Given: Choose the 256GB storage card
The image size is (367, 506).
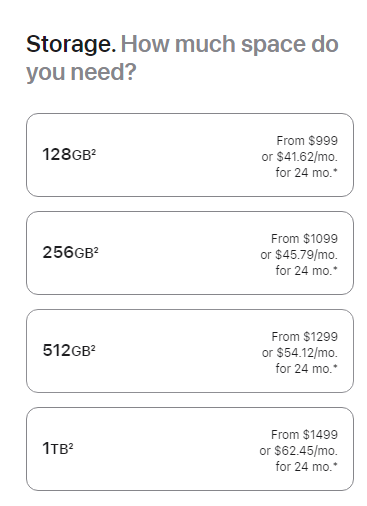Looking at the screenshot, I should [190, 253].
